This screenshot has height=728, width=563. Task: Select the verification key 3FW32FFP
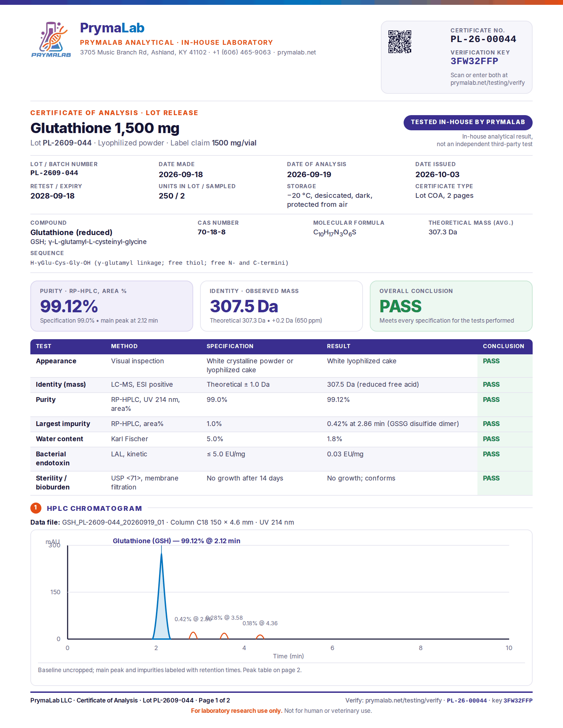click(474, 61)
